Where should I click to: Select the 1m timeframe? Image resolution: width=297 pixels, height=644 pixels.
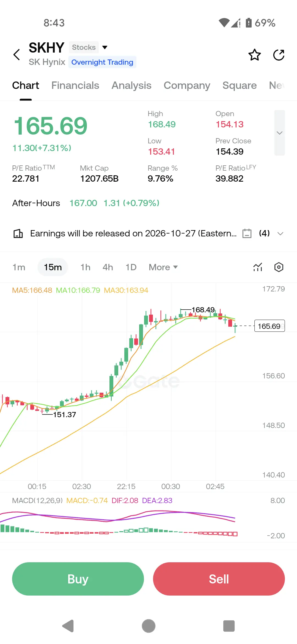tap(19, 267)
